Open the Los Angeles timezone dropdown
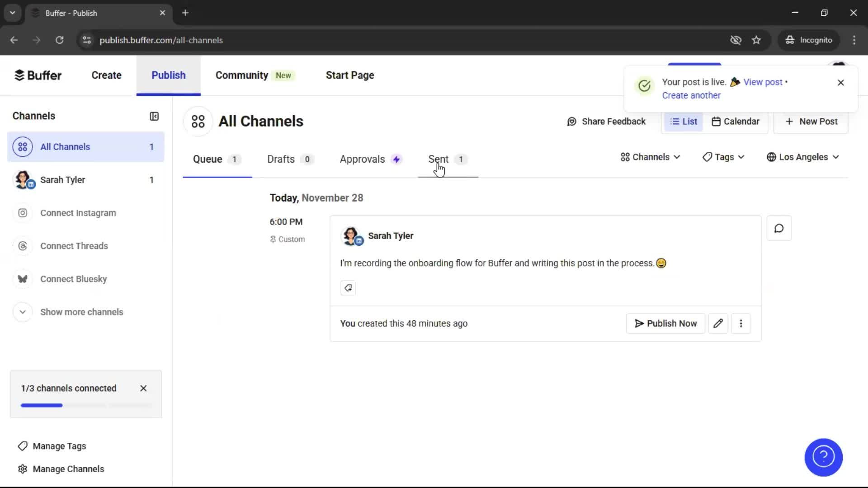 [x=803, y=157]
